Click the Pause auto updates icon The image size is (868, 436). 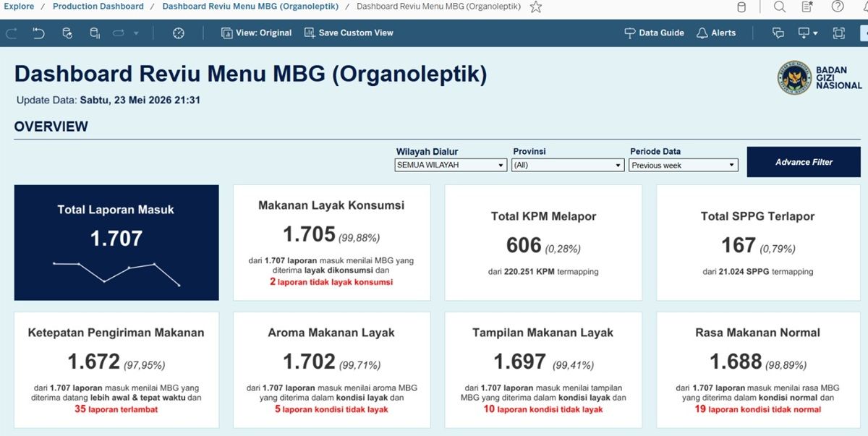coord(95,33)
